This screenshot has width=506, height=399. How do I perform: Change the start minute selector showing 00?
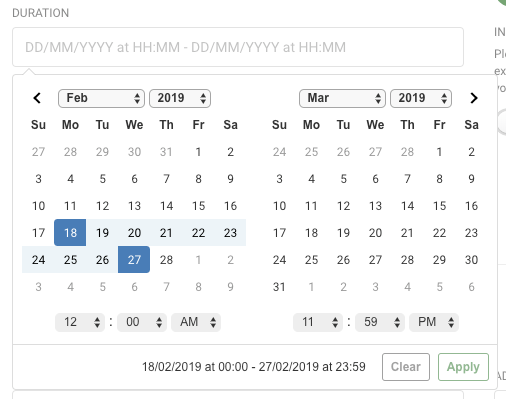click(x=142, y=322)
